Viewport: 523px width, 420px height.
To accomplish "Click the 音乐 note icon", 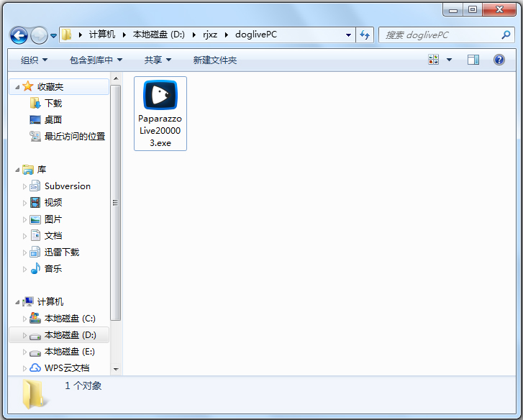I will [35, 268].
